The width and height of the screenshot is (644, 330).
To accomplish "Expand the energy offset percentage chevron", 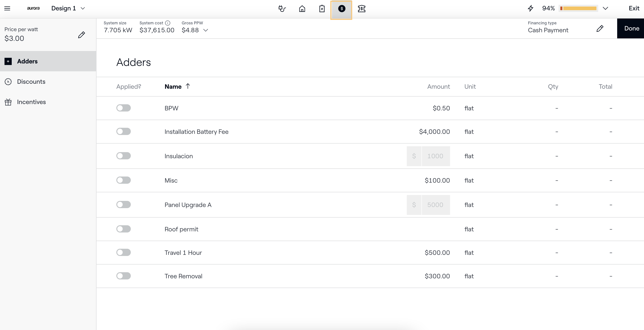I will (x=605, y=9).
